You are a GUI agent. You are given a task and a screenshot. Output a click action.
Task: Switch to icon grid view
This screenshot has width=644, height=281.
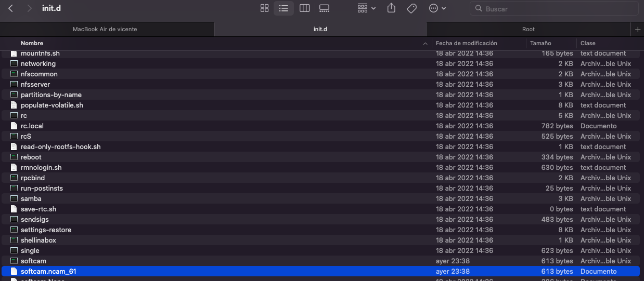[264, 8]
